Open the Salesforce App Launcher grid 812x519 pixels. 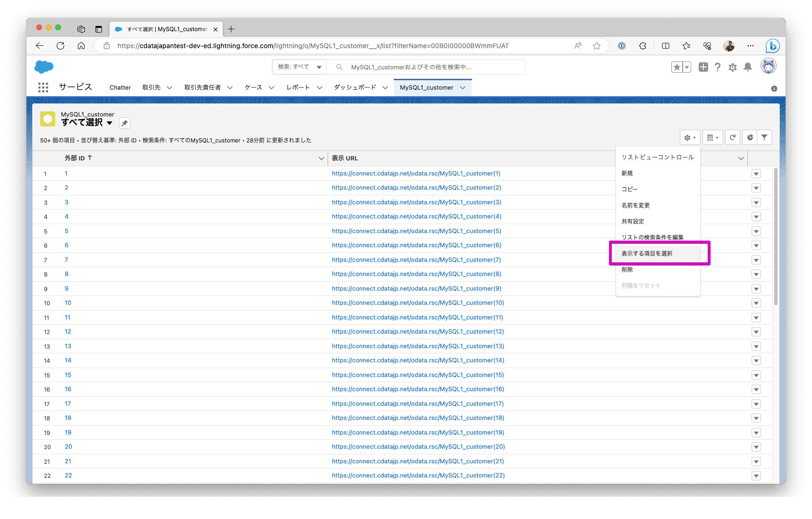[x=43, y=87]
